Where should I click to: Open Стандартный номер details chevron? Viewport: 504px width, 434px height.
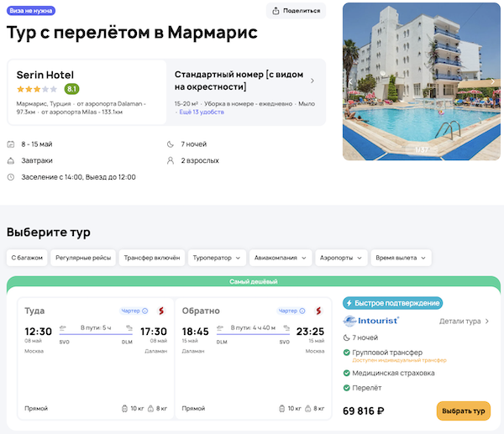312,81
